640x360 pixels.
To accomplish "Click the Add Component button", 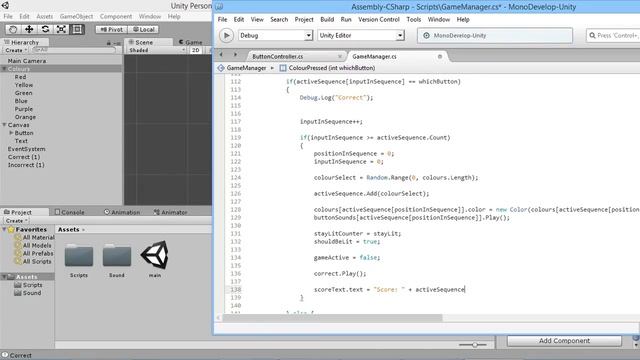I will point(564,340).
